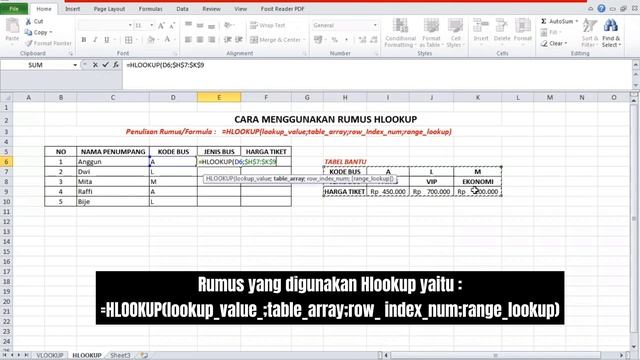Screen dimensions: 640x360
Task: Confirm formula with Enter checkmark button
Action: coord(106,65)
